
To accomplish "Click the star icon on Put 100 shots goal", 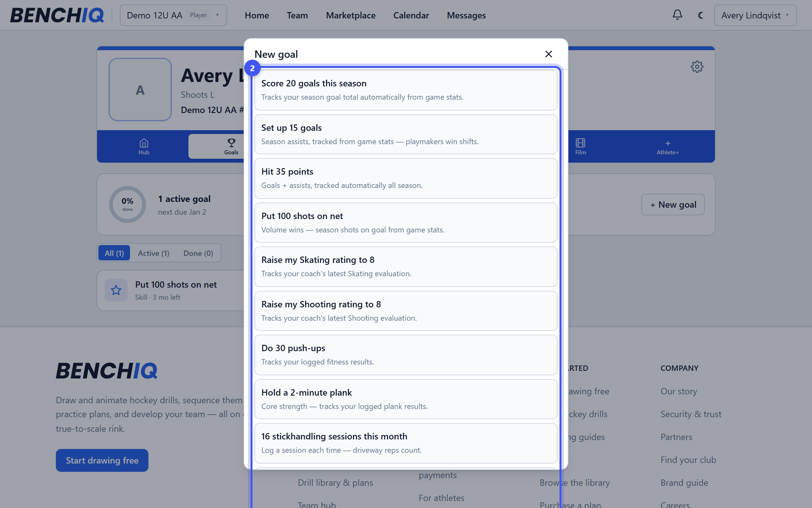I will pos(116,290).
